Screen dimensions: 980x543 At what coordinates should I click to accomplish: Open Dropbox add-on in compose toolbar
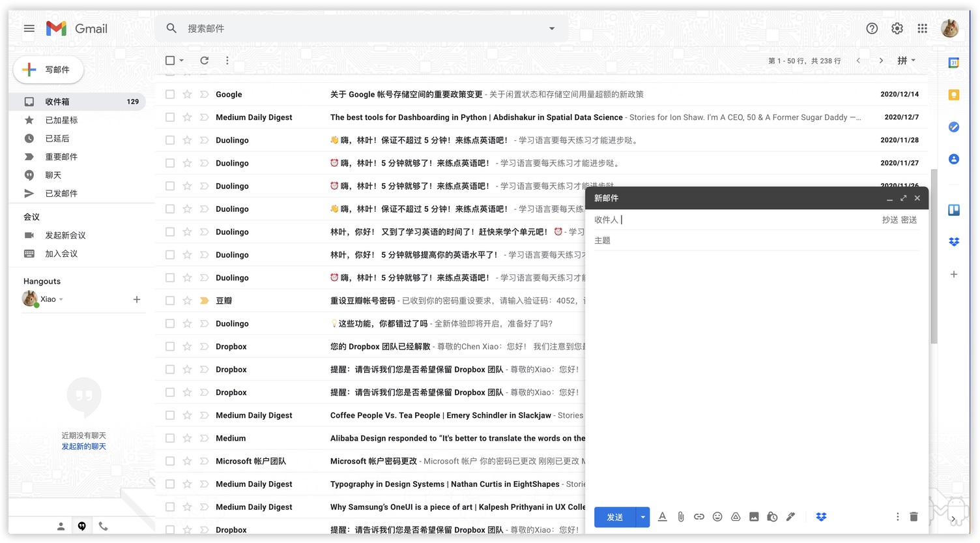tap(821, 517)
